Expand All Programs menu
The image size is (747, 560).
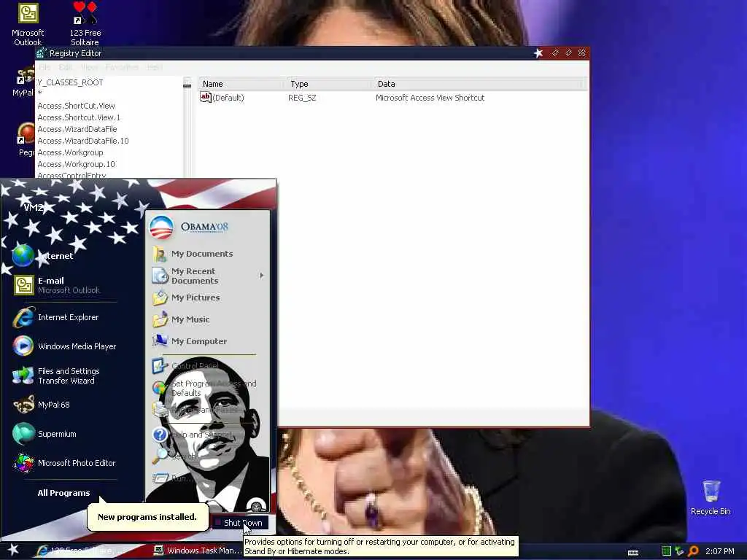[63, 493]
